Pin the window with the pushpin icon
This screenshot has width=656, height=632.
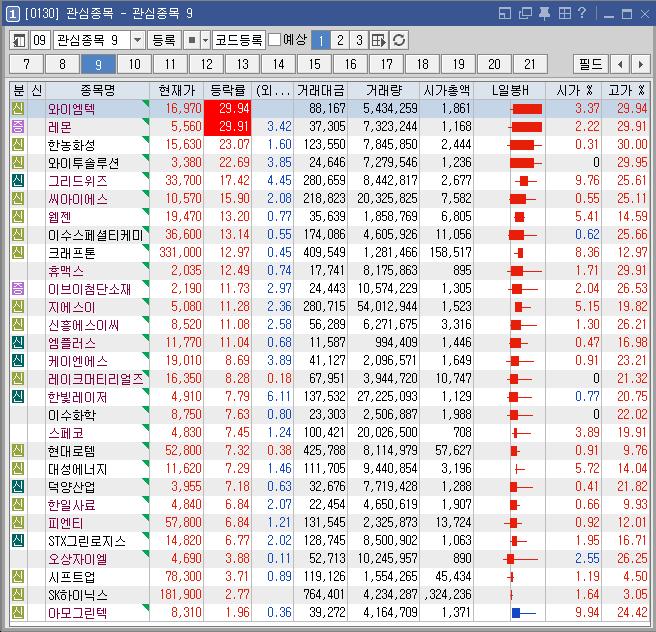click(544, 13)
